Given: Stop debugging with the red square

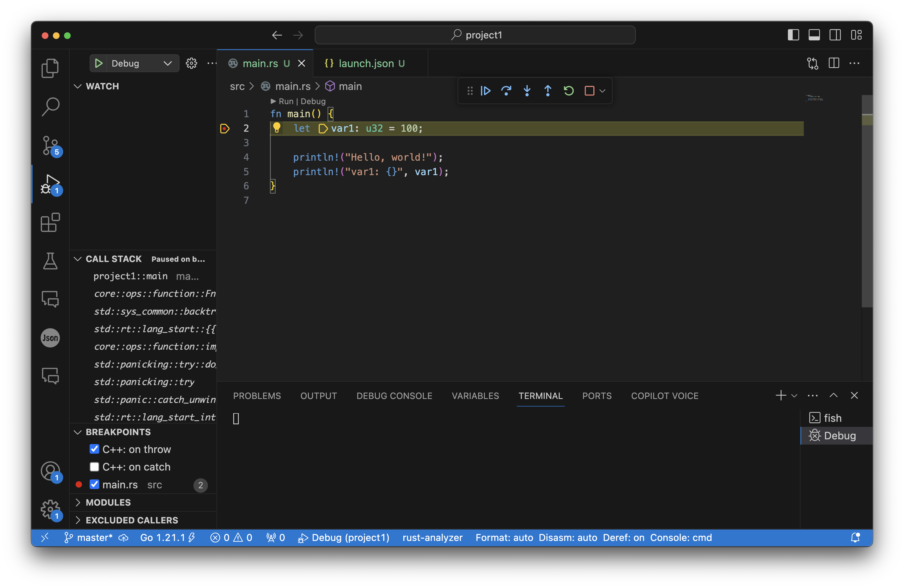Looking at the screenshot, I should click(589, 91).
